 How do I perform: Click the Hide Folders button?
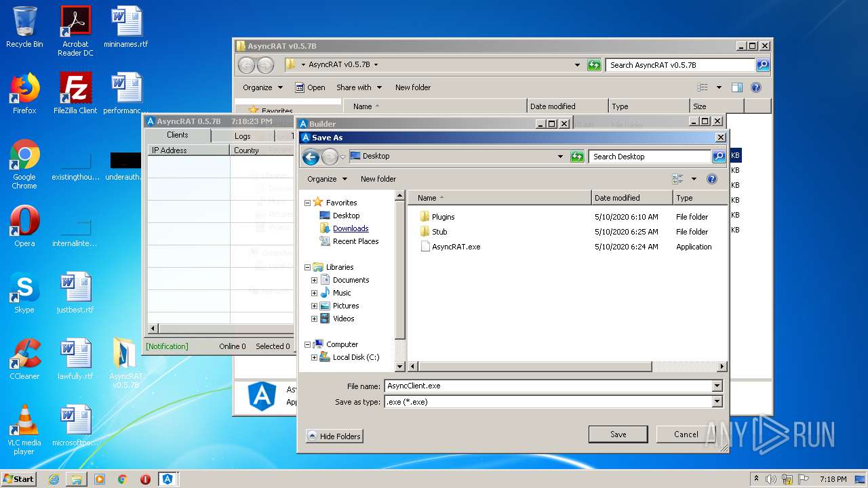pos(334,436)
